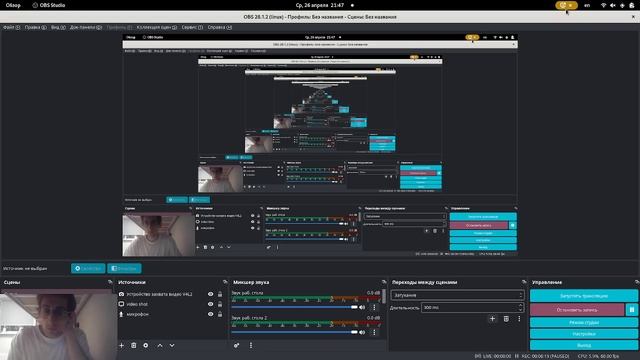The image size is (640, 360).
Task: Click the source Свойства button in toolbar
Action: point(88,268)
